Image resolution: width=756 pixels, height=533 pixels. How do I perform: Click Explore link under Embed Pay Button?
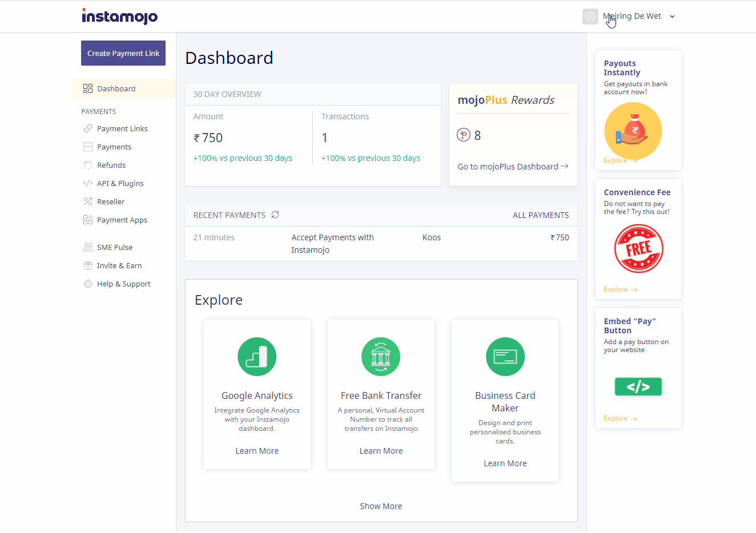pyautogui.click(x=620, y=418)
